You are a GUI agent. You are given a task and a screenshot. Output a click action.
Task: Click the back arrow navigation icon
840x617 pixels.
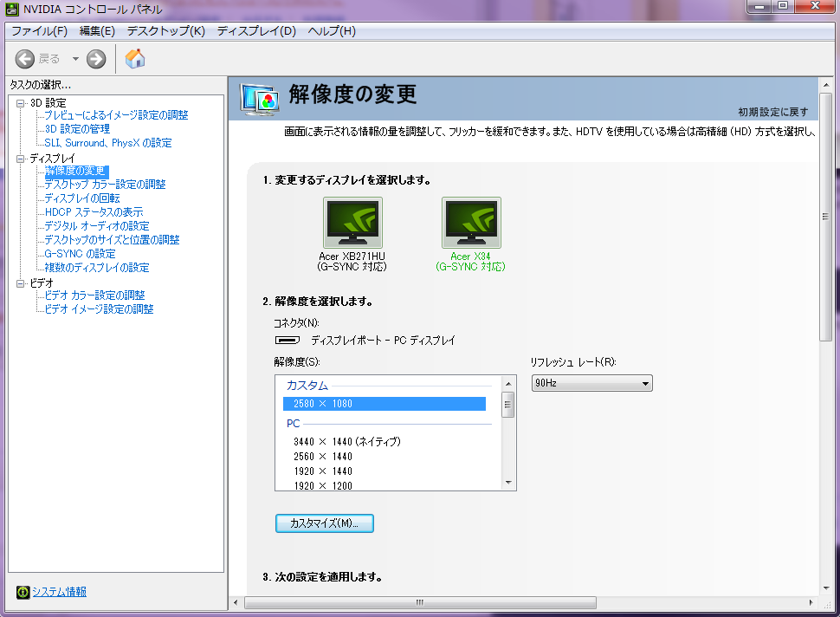24,59
